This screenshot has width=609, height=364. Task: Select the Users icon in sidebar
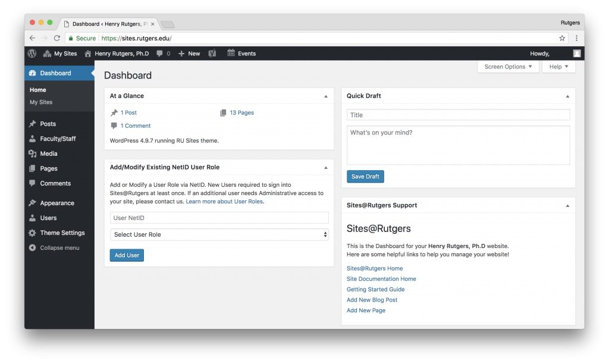[x=32, y=218]
